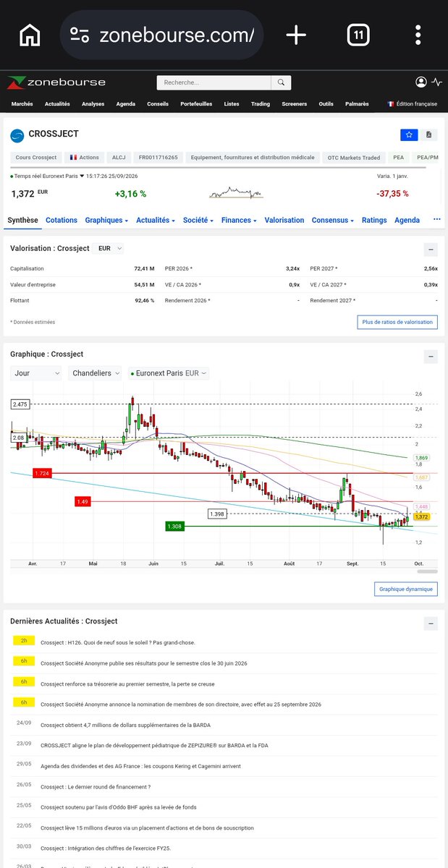Image resolution: width=448 pixels, height=868 pixels.
Task: Click the red 1.49 level marker
Action: (84, 501)
